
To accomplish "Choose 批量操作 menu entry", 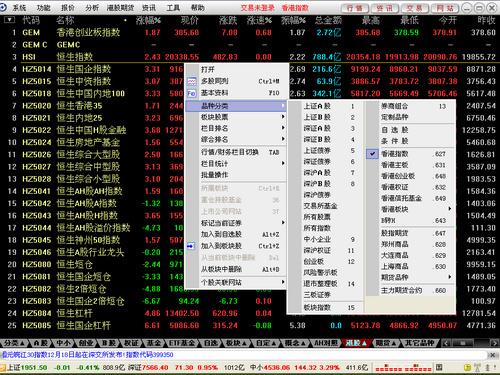I will [236, 174].
